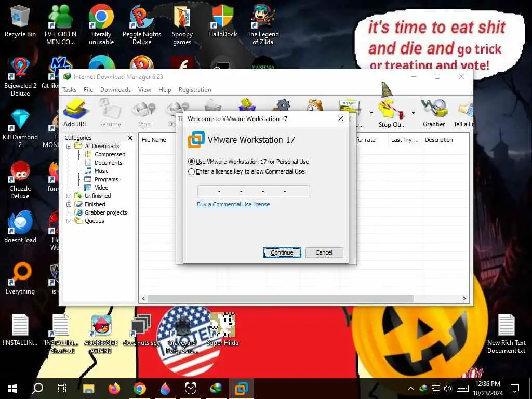Open the Registration menu in IDM
This screenshot has height=399, width=532.
click(x=195, y=90)
